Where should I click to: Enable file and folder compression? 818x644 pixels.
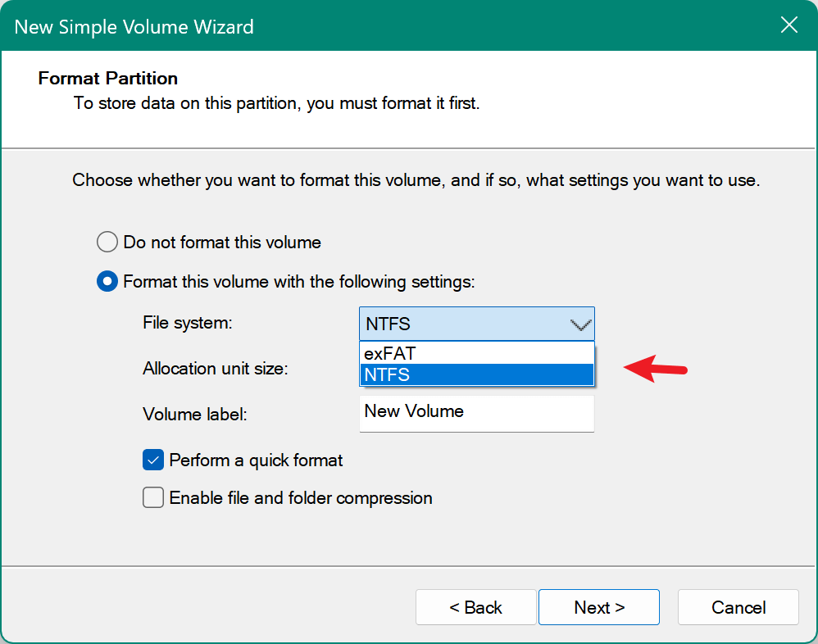pyautogui.click(x=152, y=498)
